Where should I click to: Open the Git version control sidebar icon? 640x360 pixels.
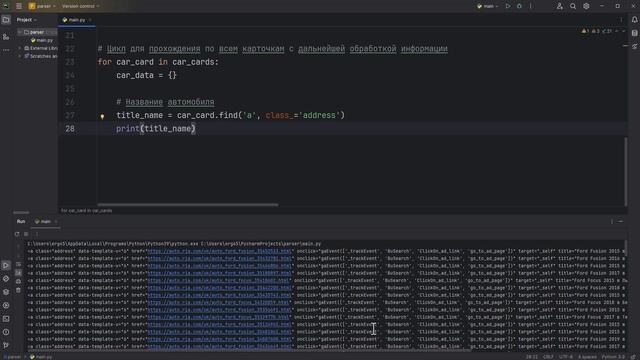[6, 345]
